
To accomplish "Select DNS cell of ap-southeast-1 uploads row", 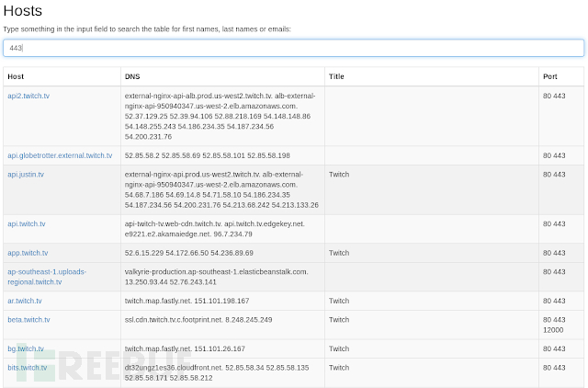I will pos(222,277).
